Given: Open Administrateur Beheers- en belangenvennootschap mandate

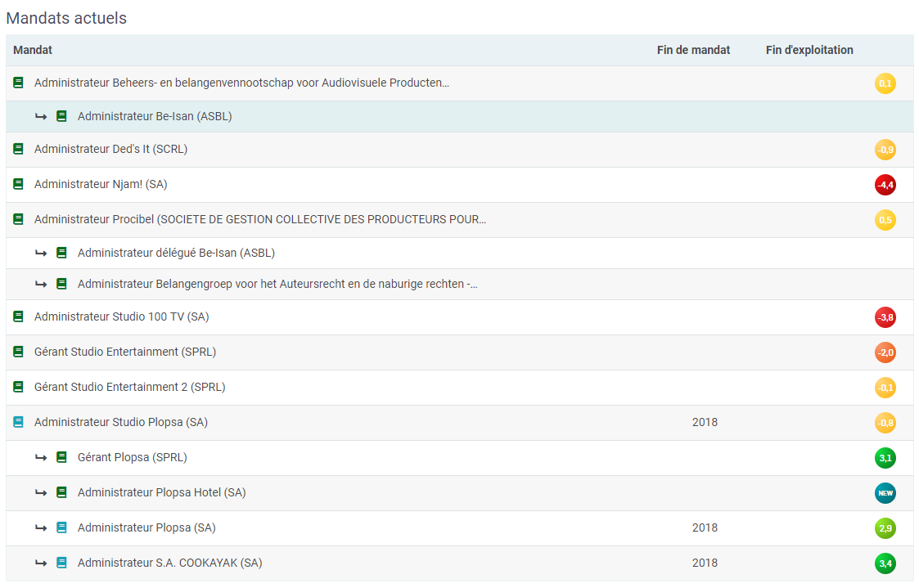Looking at the screenshot, I should [241, 83].
